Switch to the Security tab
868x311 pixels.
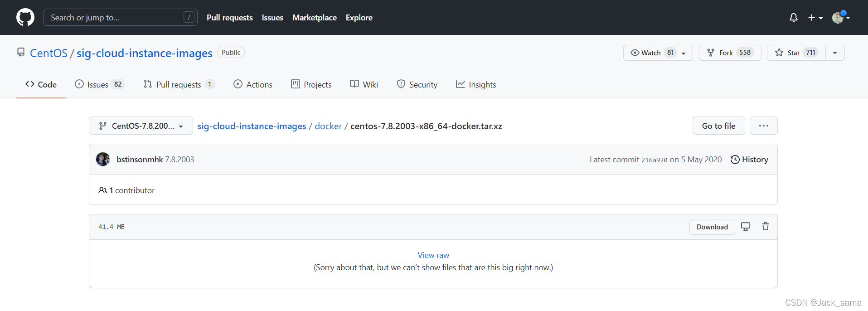click(x=417, y=84)
